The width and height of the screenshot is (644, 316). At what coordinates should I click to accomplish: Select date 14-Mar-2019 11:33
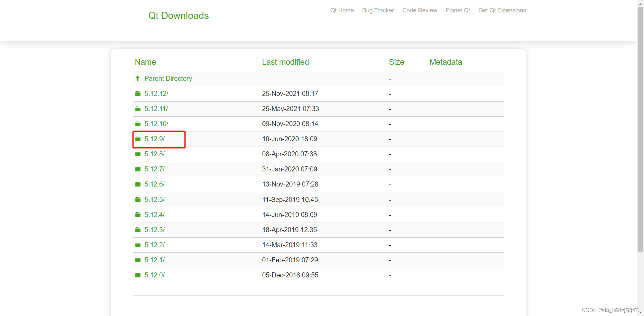click(290, 245)
